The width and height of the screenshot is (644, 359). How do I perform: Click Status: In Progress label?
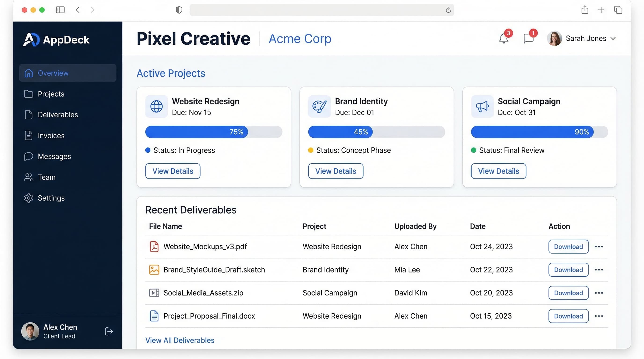[184, 150]
